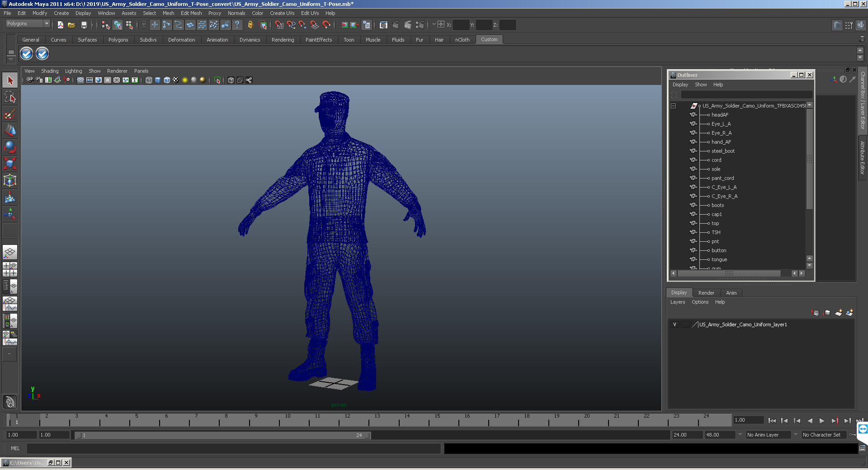Play animation forwards
The width and height of the screenshot is (868, 470).
coord(822,421)
